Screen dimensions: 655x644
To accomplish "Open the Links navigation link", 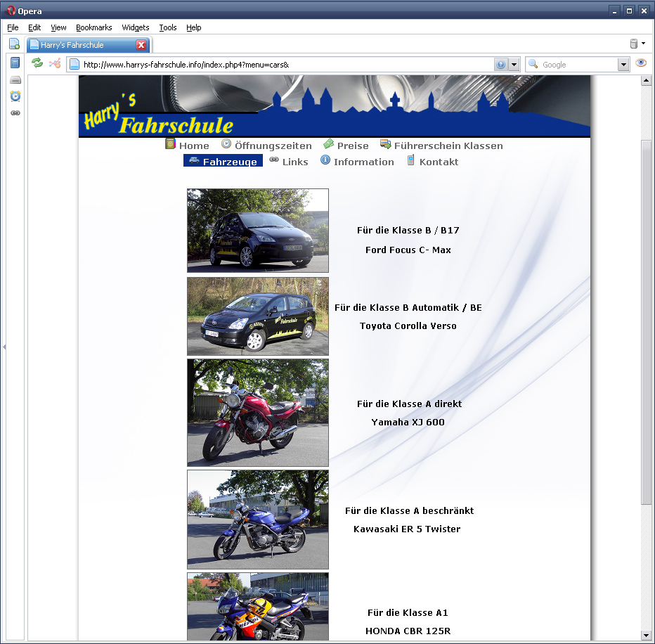I will [x=295, y=162].
